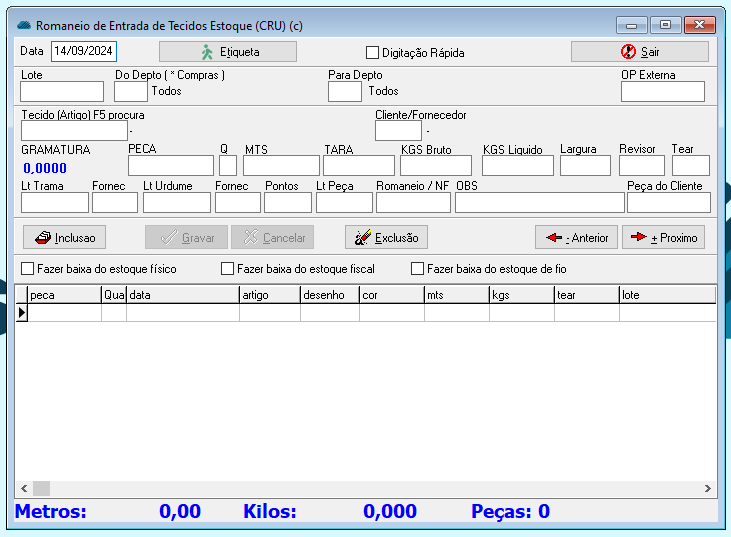Viewport: 731px width, 537px height.
Task: Go to previous record with Anterior button
Action: click(576, 238)
